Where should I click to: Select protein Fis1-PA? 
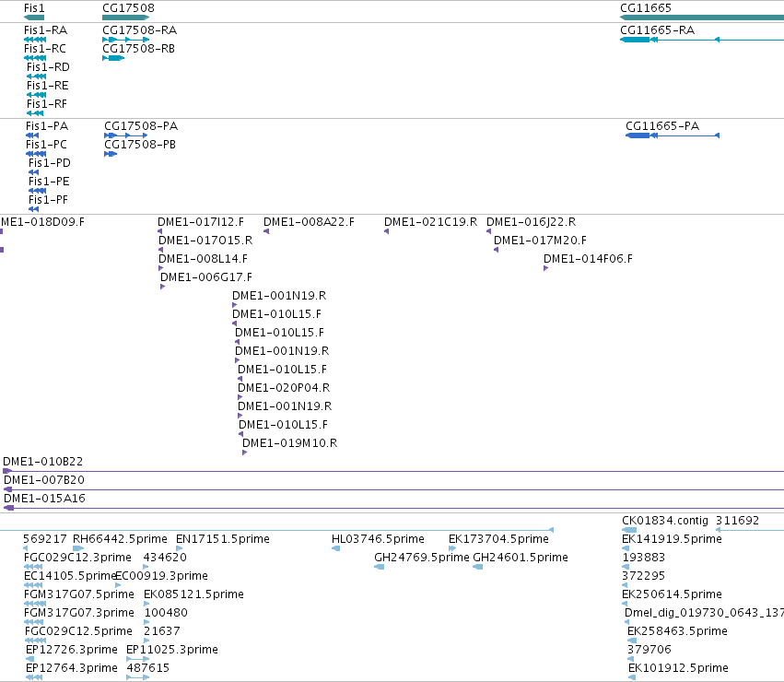point(32,135)
